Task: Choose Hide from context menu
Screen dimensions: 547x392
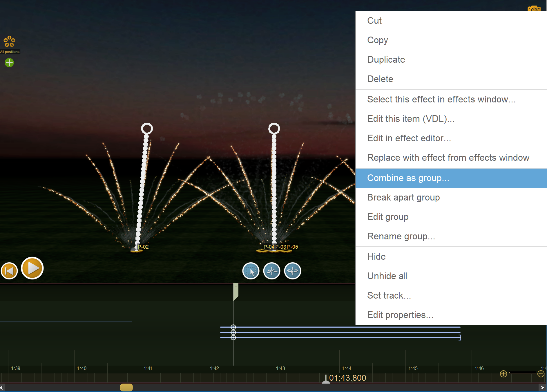Action: pyautogui.click(x=451, y=257)
